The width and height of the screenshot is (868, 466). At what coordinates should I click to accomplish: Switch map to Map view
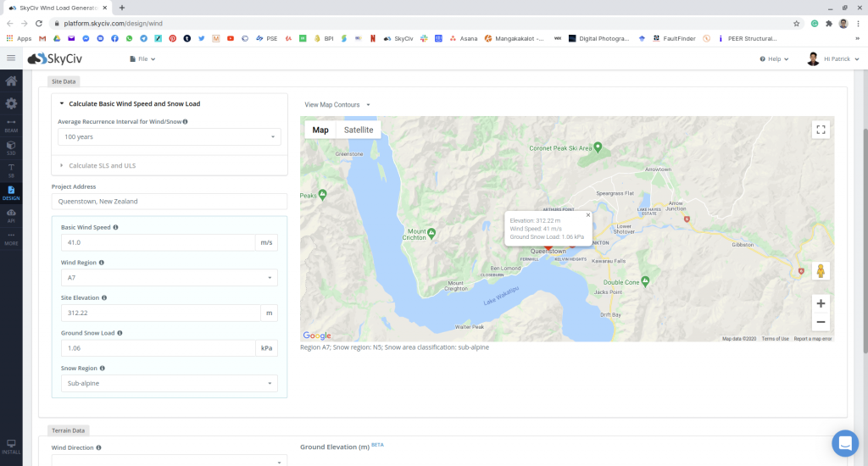pos(320,130)
